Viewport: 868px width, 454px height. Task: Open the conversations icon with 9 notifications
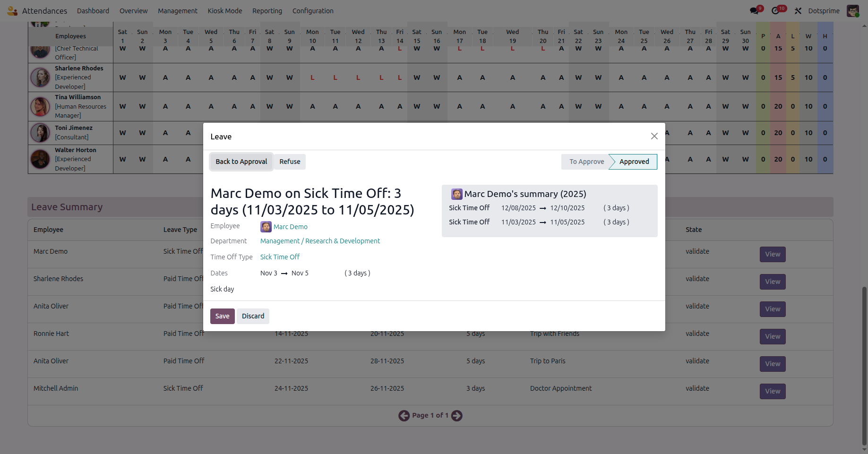coord(753,10)
